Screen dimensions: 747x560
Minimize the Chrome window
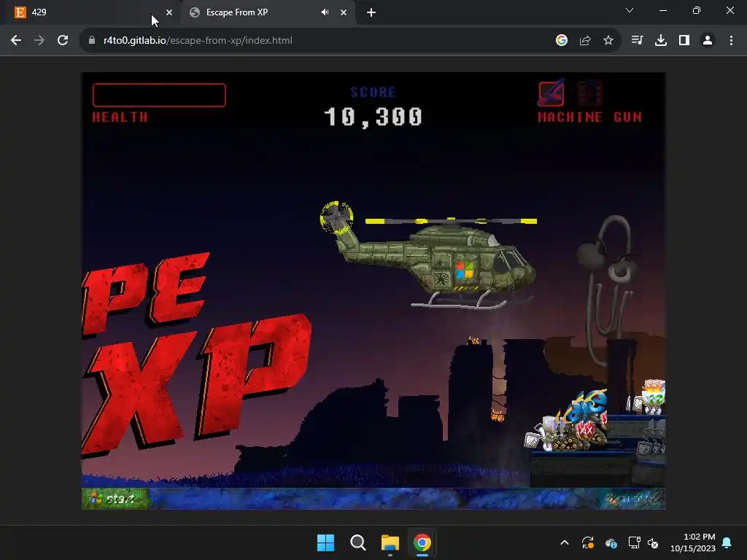coord(662,10)
